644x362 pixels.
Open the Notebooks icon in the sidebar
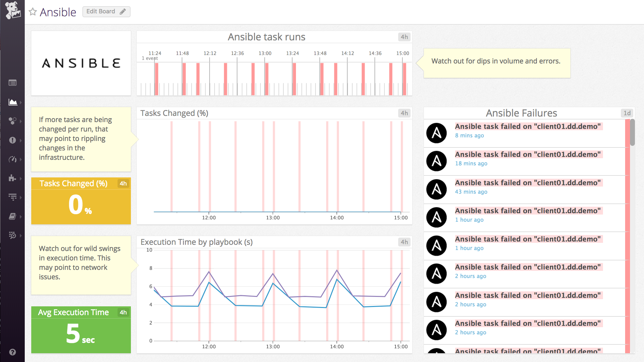pos(12,216)
